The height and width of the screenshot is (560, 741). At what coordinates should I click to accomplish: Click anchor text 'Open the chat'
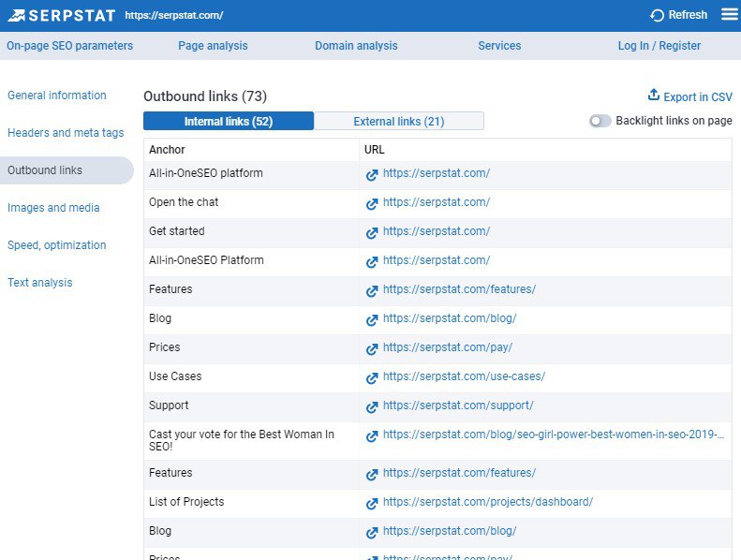184,202
